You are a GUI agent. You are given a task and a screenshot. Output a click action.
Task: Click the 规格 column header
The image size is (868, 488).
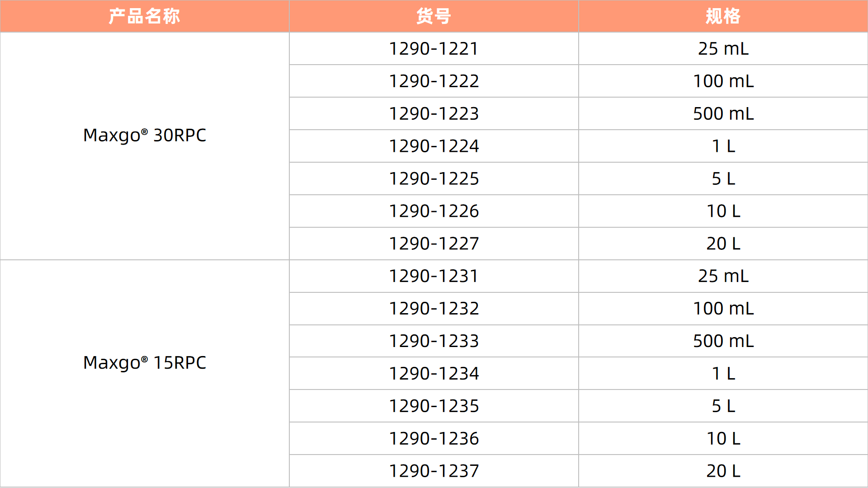coord(723,16)
